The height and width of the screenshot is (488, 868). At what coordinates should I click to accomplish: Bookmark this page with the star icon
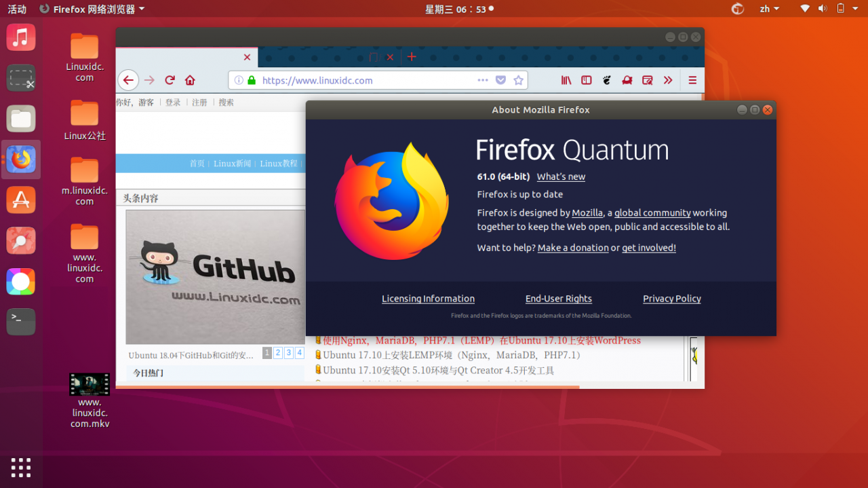(x=519, y=80)
